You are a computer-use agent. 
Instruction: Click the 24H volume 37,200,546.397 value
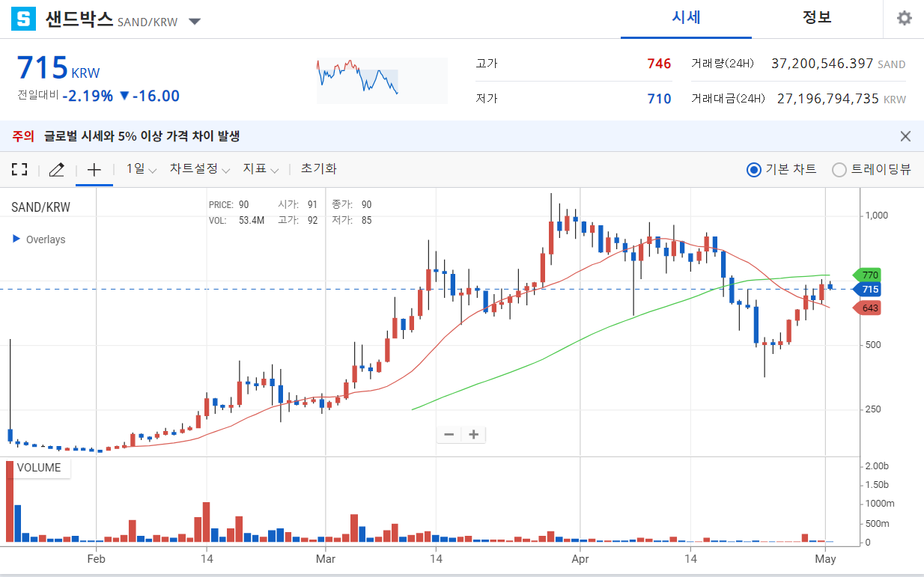click(822, 64)
